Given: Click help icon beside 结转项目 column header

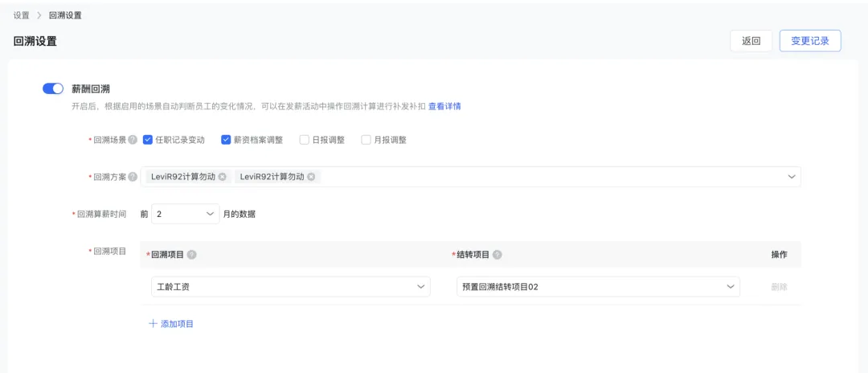Looking at the screenshot, I should tap(497, 255).
